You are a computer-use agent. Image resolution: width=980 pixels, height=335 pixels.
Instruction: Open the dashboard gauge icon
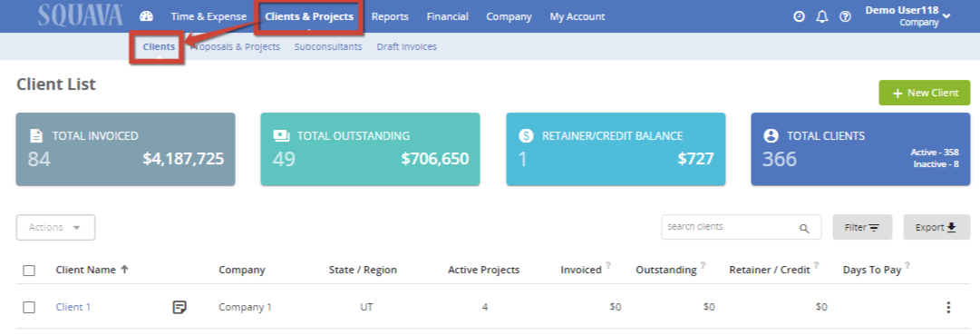point(146,16)
